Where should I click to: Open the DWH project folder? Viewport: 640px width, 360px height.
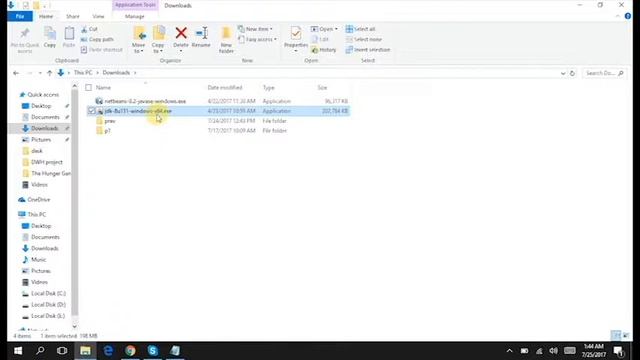click(47, 162)
